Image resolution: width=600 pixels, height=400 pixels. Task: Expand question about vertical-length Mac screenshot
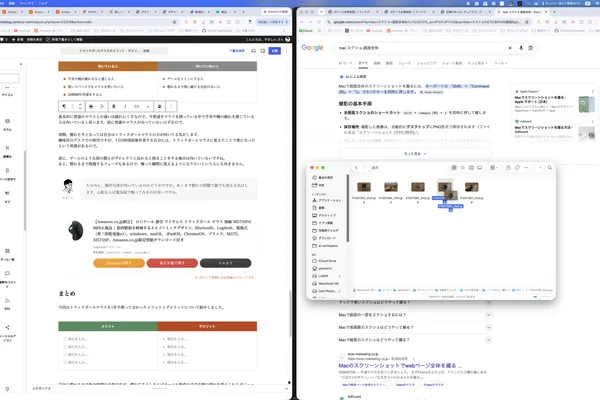pyautogui.click(x=414, y=340)
